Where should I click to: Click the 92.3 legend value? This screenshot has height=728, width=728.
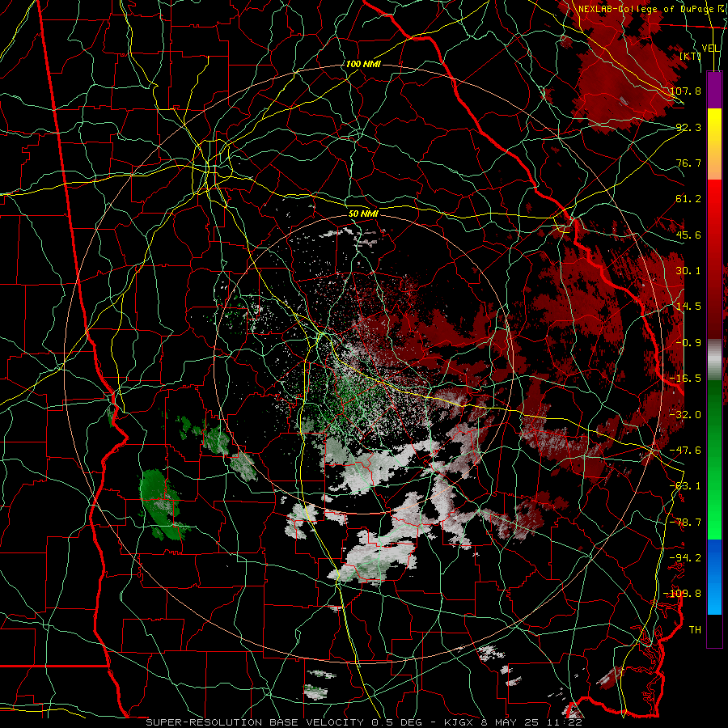click(x=688, y=127)
